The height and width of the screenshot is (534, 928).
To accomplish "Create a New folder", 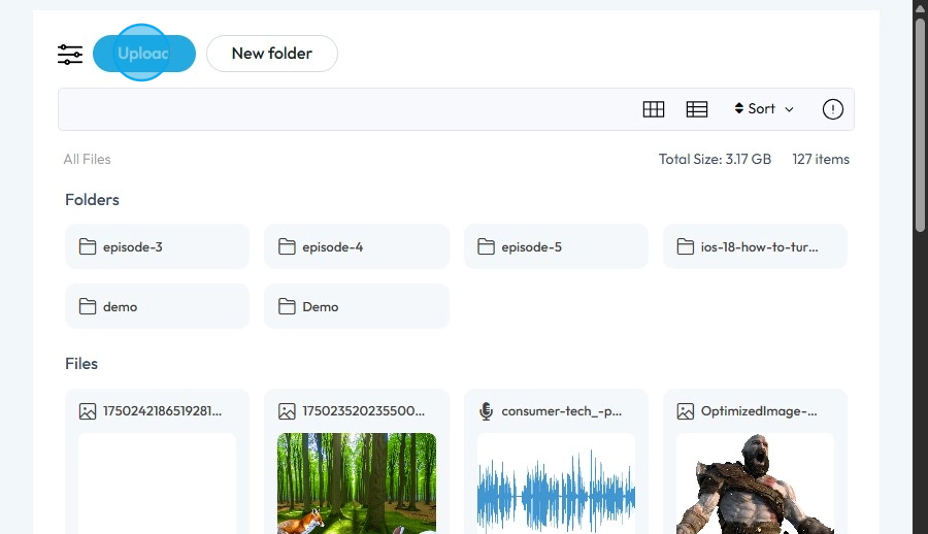I will click(x=272, y=53).
